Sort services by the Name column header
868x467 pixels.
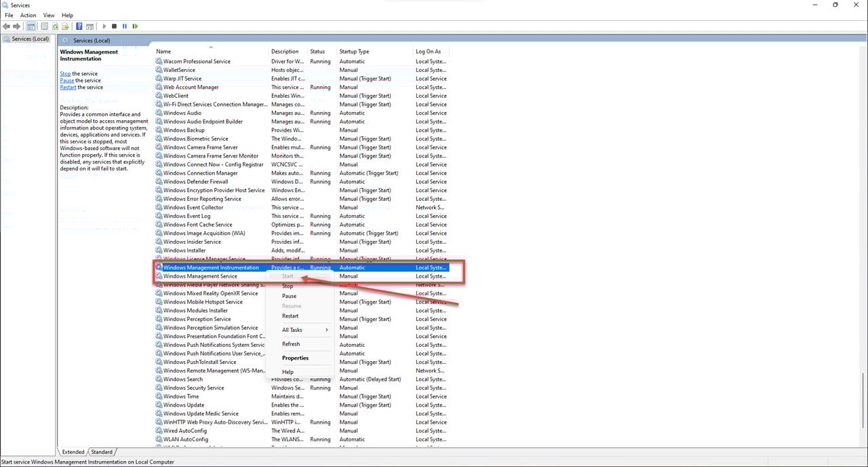(x=164, y=52)
